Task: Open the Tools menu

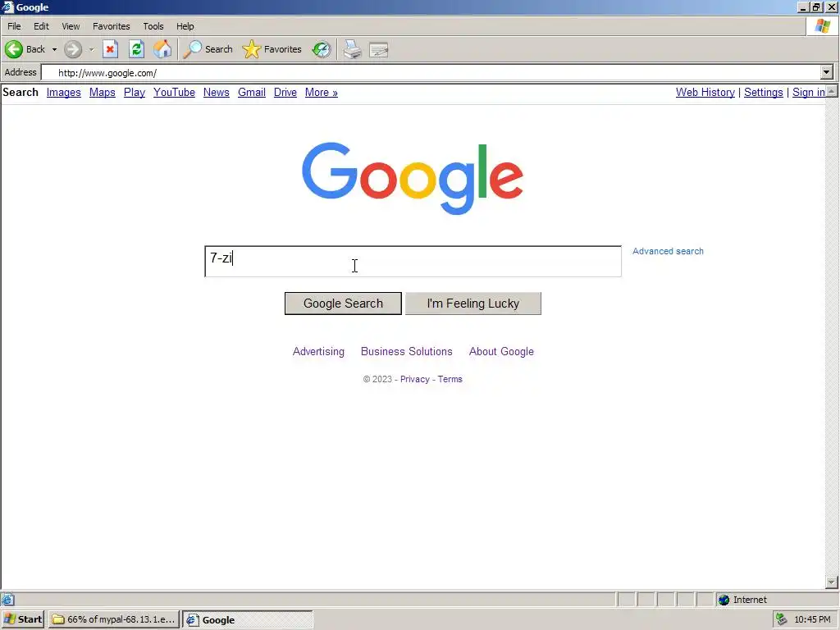Action: tap(153, 26)
